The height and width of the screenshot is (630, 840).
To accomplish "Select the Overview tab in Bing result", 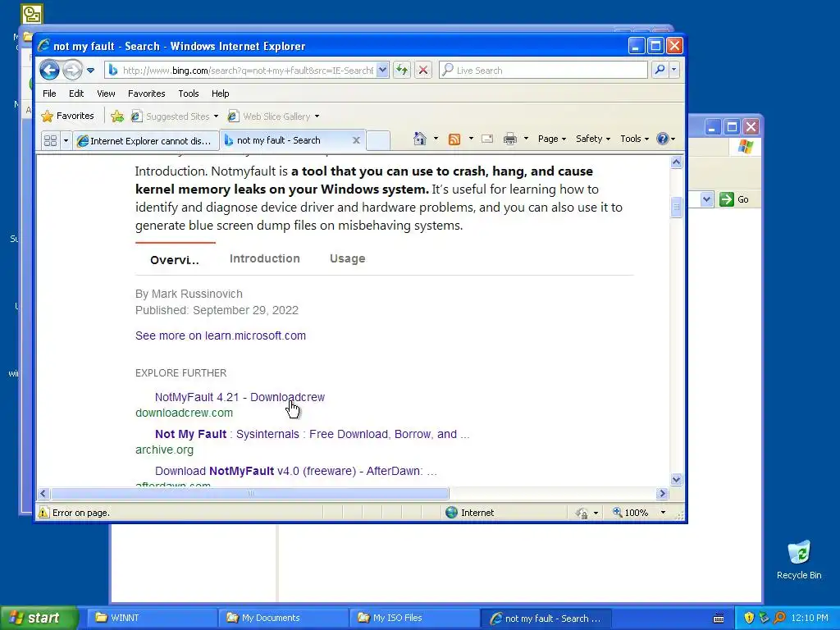I will tap(175, 260).
